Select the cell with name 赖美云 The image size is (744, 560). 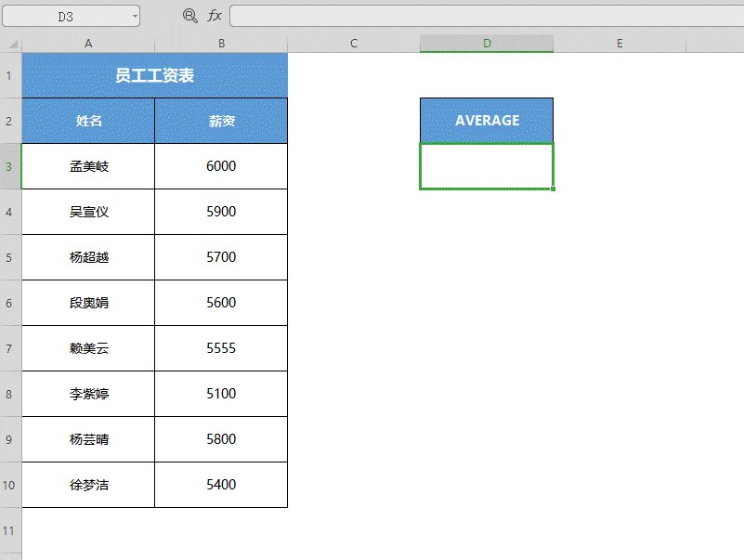tap(88, 349)
